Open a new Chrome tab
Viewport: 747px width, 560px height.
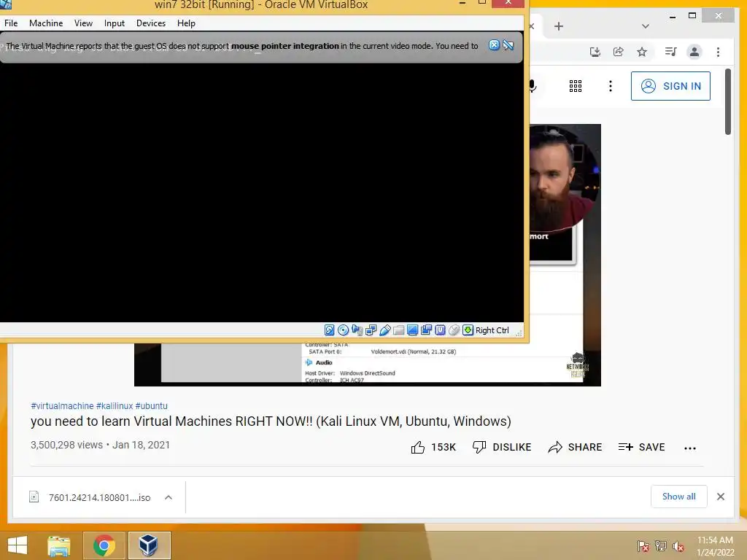pyautogui.click(x=559, y=26)
